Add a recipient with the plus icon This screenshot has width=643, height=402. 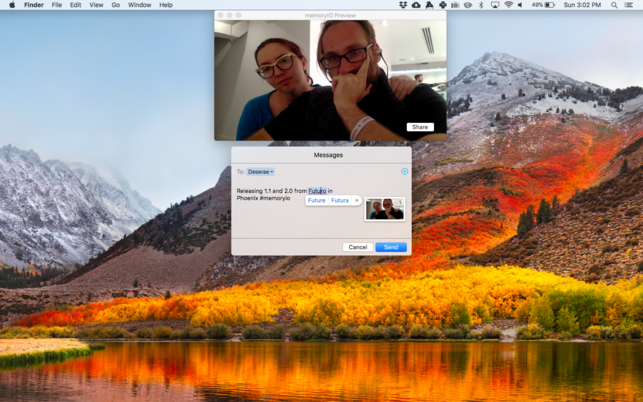coord(404,171)
